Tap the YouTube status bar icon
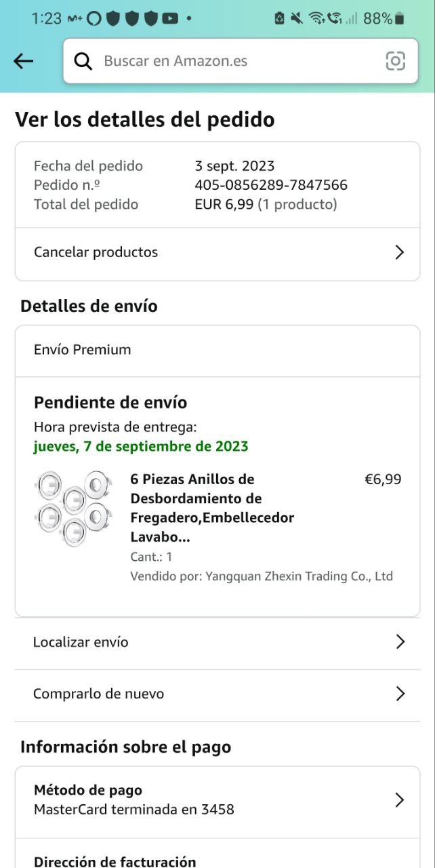Screen dimensions: 435x868 (169, 18)
